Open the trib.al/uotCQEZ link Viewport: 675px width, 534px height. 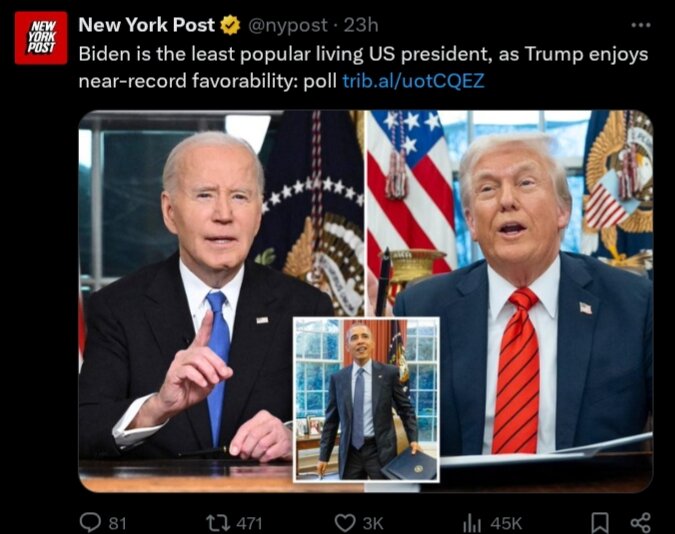(x=413, y=81)
